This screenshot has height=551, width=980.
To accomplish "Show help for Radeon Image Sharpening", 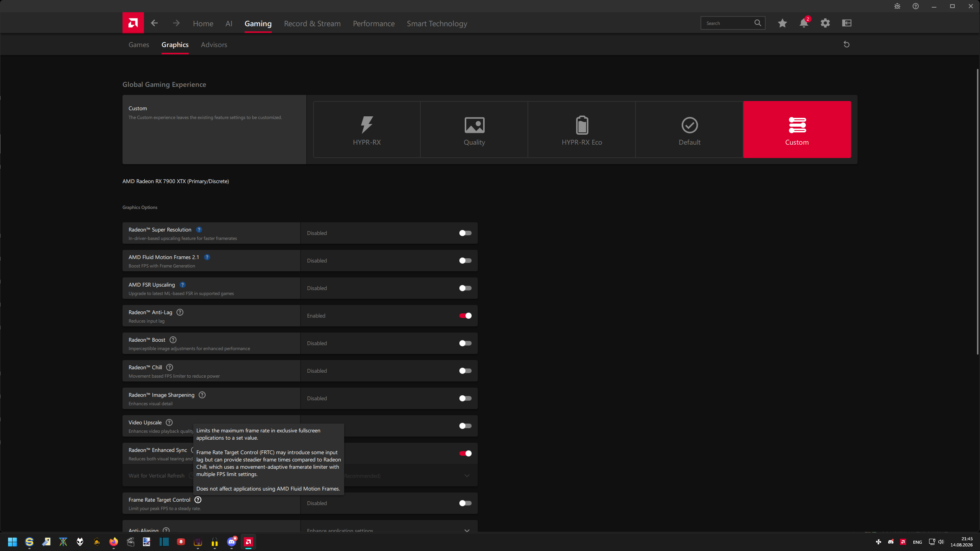I will (x=202, y=395).
